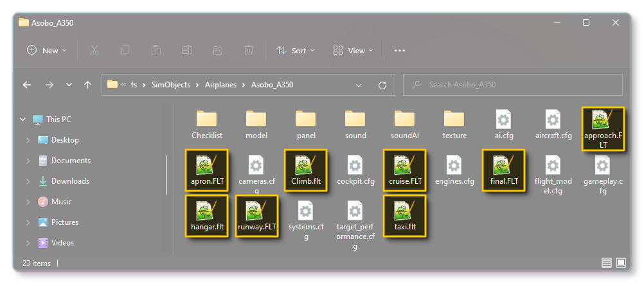
Task: Select the gameplay.cfg file
Action: click(602, 174)
